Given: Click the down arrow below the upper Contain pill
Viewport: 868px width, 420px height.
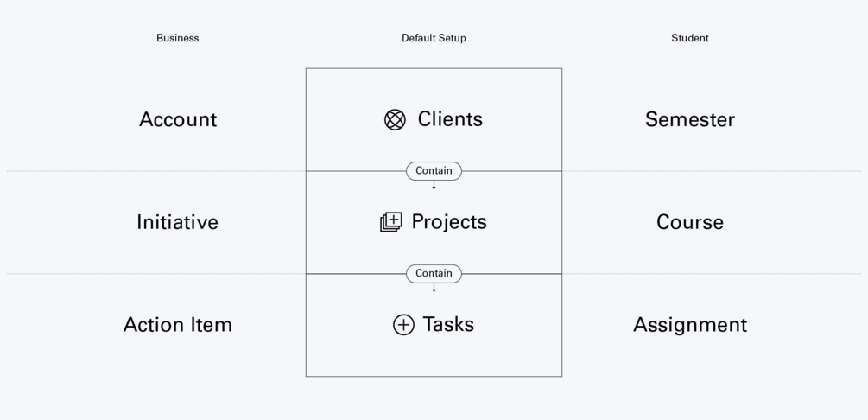Looking at the screenshot, I should pyautogui.click(x=434, y=185).
